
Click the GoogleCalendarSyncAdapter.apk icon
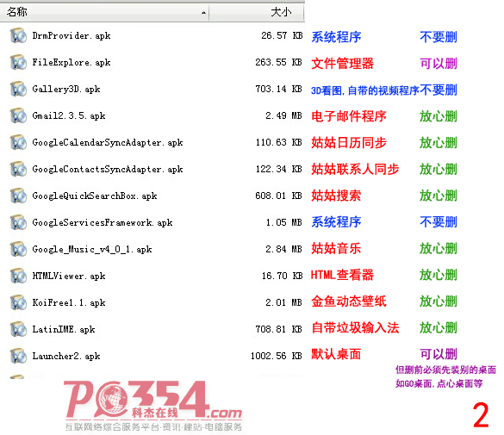(x=18, y=142)
